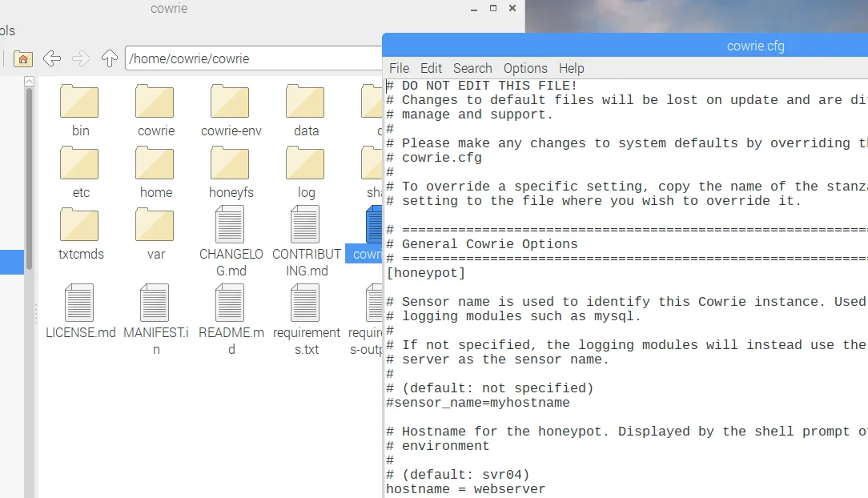Select the CONTRIBUTING.md file
The image size is (868, 498).
[306, 224]
